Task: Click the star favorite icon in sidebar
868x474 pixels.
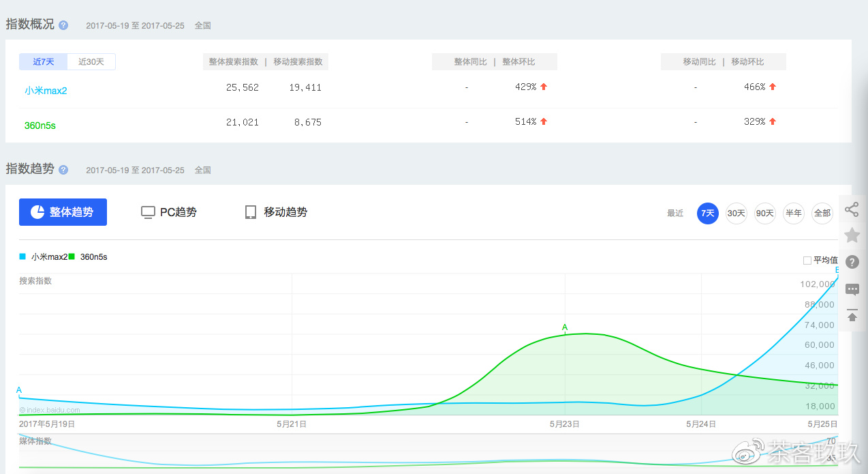Action: (852, 235)
